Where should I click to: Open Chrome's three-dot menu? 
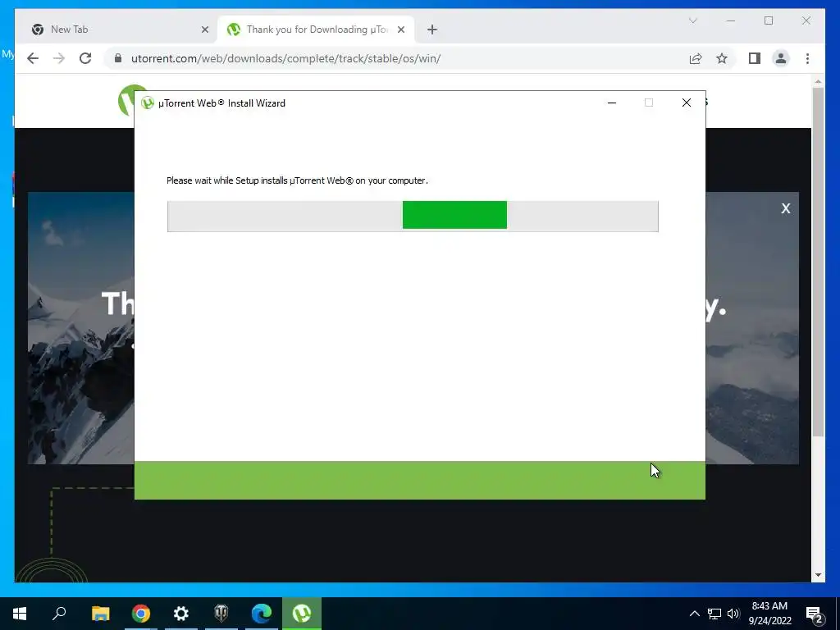[807, 58]
